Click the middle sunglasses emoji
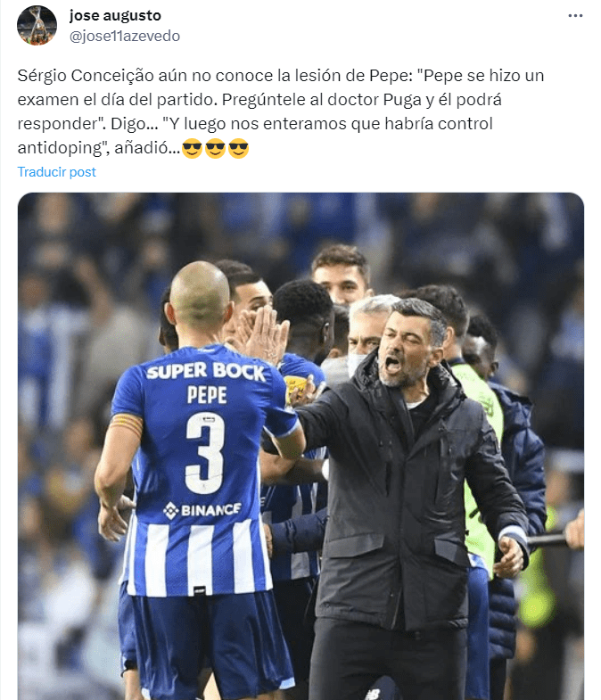Image resolution: width=601 pixels, height=700 pixels. point(215,148)
